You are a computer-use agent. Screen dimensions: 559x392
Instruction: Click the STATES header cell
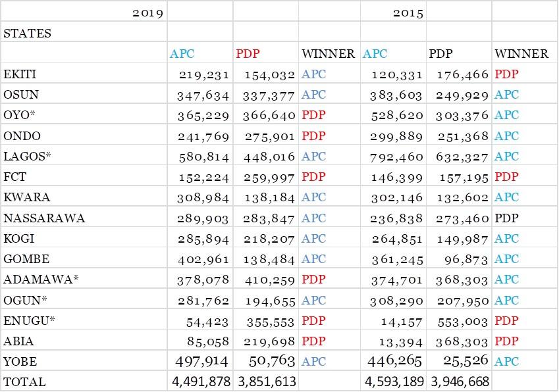(27, 33)
